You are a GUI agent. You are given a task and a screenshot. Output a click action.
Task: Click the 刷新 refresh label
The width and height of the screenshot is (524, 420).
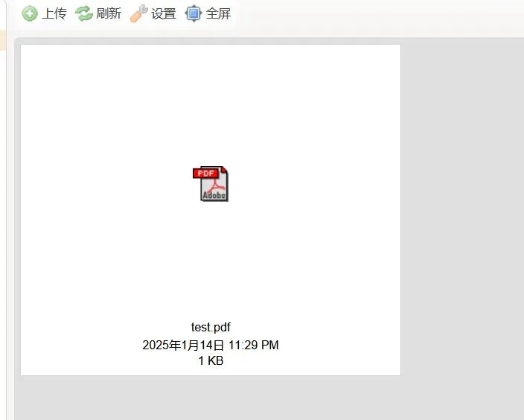(109, 13)
